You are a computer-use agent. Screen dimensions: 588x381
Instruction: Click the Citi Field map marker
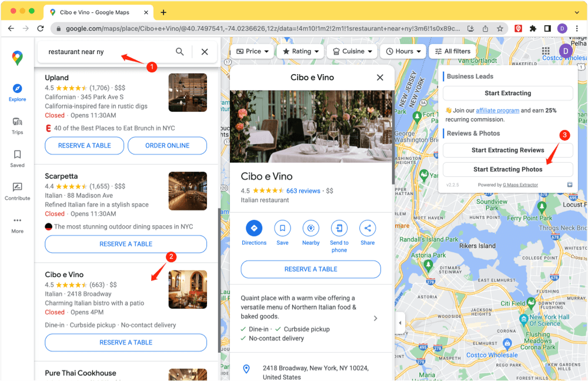tap(530, 302)
